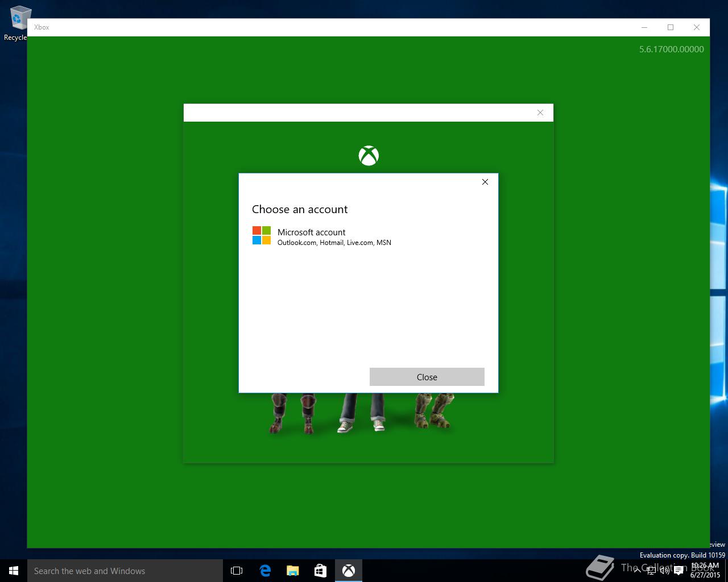Open Task View from the taskbar
The image size is (728, 582).
[x=237, y=571]
